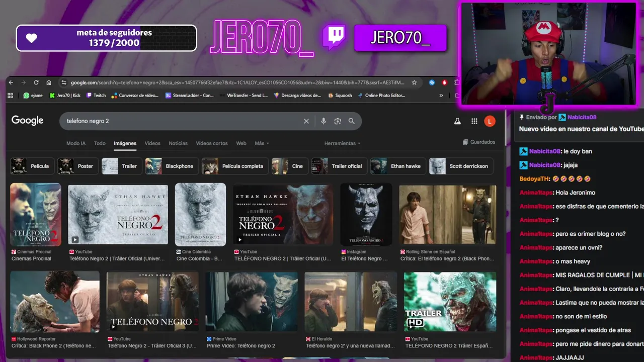Open the Cine Colombia image result
644x362 pixels.
pyautogui.click(x=200, y=214)
